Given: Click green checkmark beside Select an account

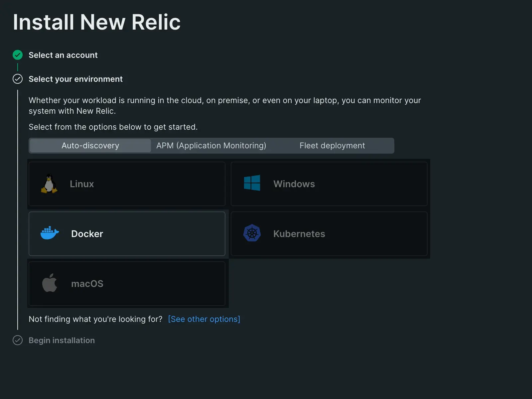Looking at the screenshot, I should [x=18, y=55].
